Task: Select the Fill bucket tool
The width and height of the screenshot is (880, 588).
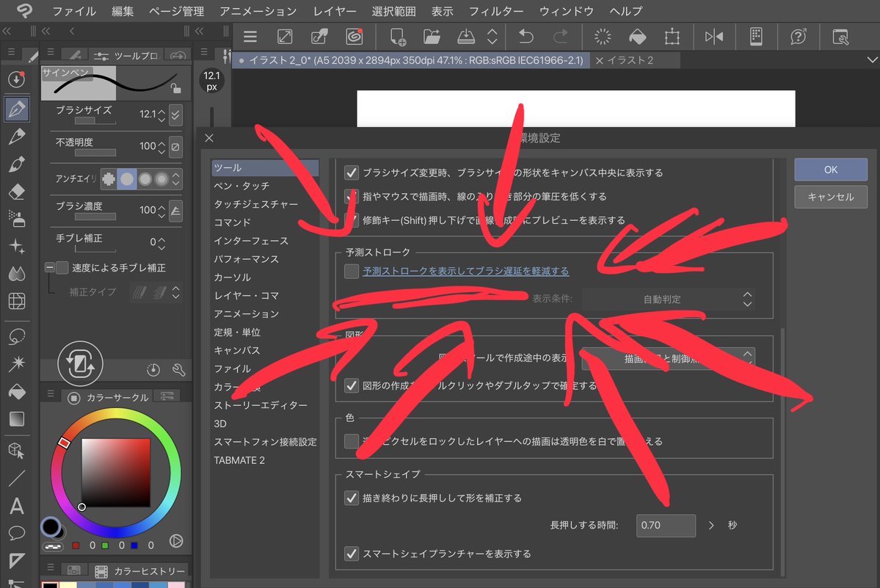Action: point(17,391)
